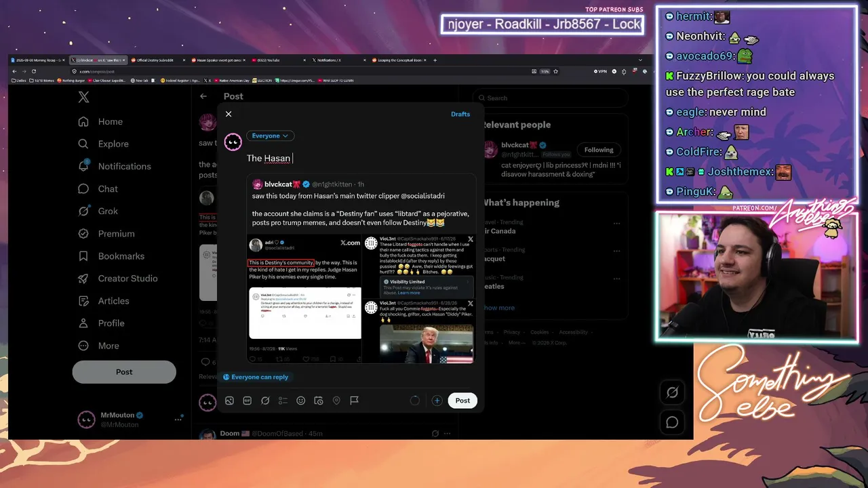The height and width of the screenshot is (488, 868).
Task: Open Grok options on Doom's reply
Action: pos(435,434)
